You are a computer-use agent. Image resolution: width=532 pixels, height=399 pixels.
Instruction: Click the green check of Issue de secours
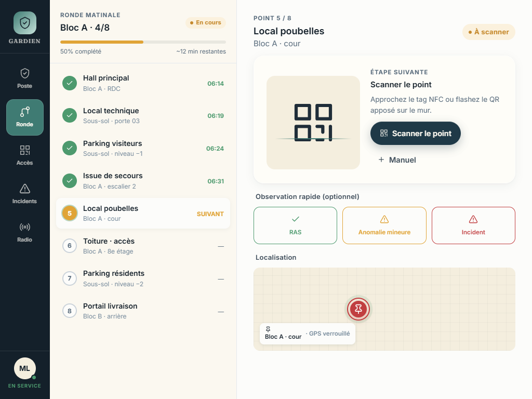[70, 181]
